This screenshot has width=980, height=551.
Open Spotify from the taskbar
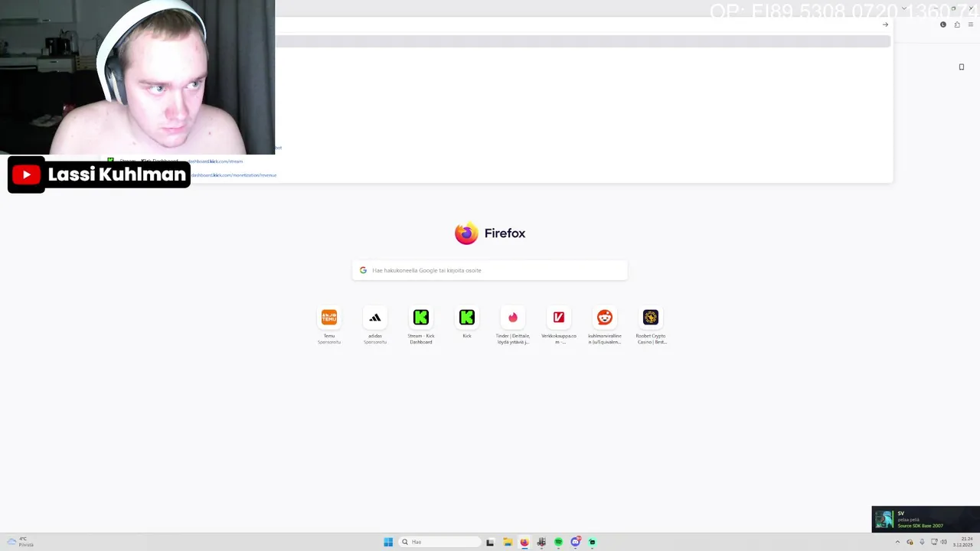[x=558, y=542]
